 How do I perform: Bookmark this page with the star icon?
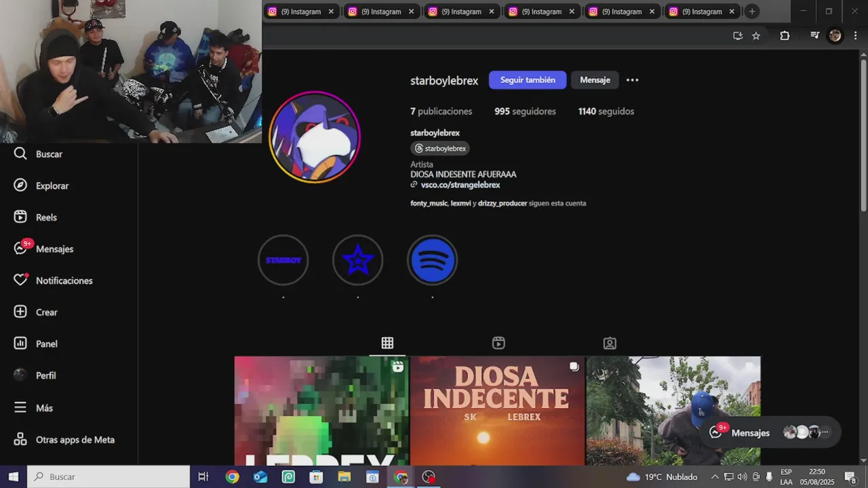tap(756, 36)
